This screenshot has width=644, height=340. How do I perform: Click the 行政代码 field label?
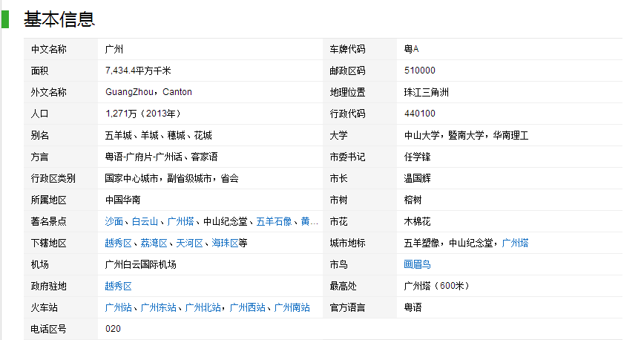click(347, 114)
